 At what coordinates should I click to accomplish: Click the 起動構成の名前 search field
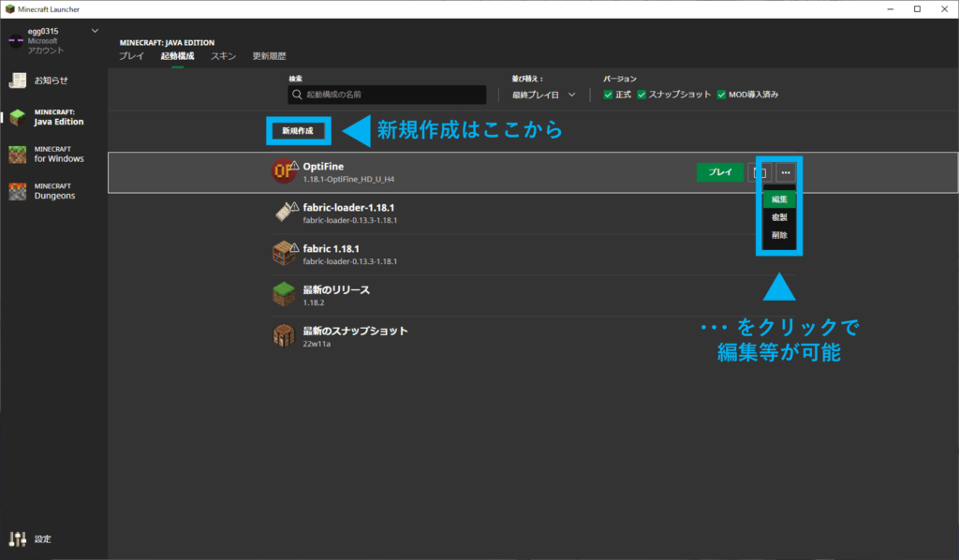(387, 95)
